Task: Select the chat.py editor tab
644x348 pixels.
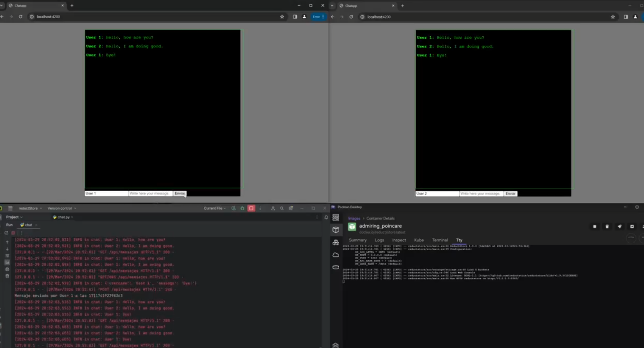Action: (63, 217)
